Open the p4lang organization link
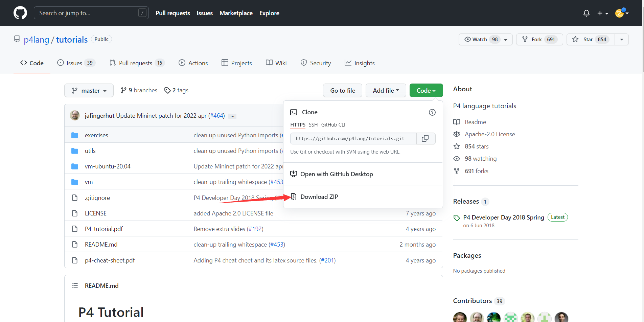This screenshot has height=322, width=644. 37,40
